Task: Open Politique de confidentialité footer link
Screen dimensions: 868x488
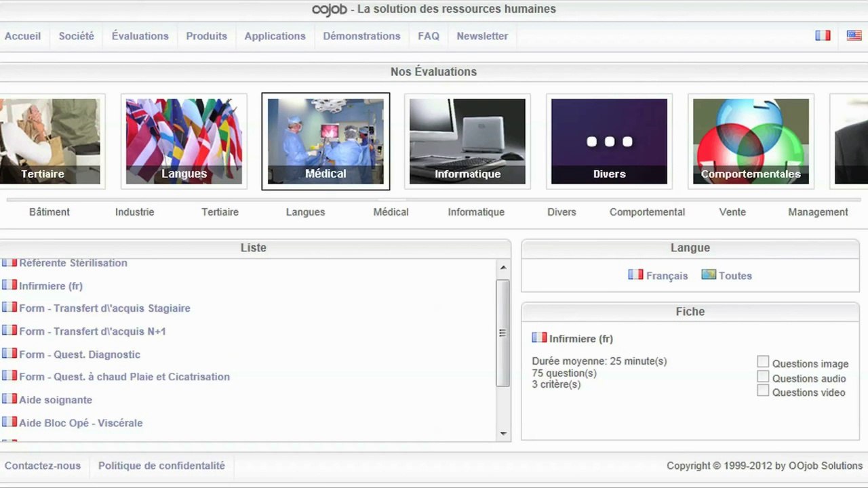Action: click(x=161, y=466)
